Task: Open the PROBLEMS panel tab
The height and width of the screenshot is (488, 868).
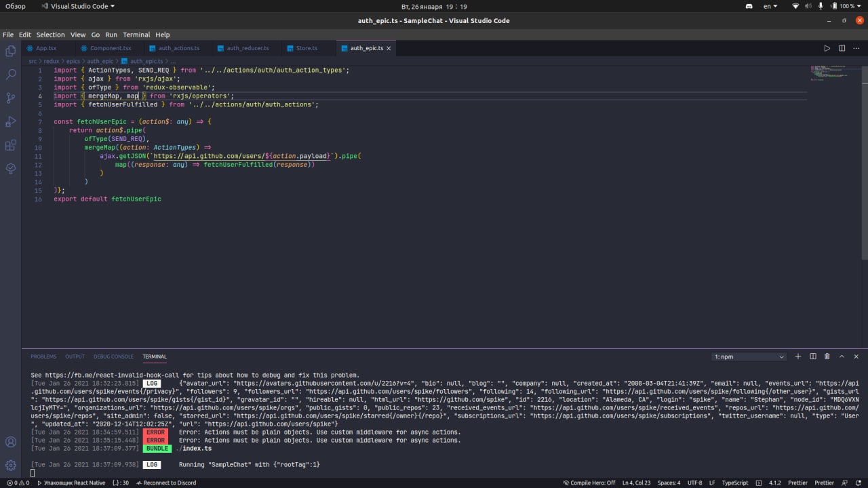Action: click(x=43, y=357)
